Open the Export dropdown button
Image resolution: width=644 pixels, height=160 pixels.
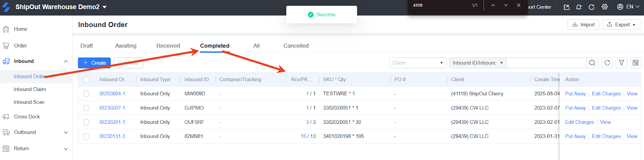click(x=621, y=25)
